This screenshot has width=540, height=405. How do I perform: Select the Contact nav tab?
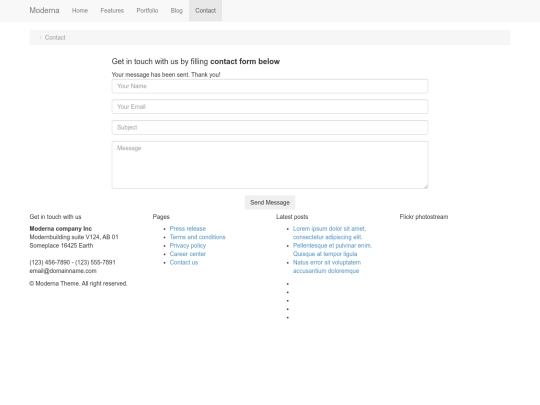[x=205, y=11]
